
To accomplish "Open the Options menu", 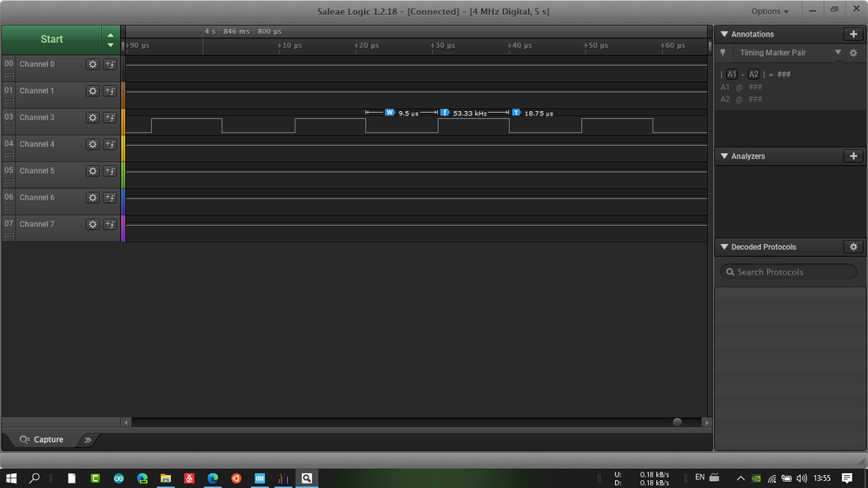I will point(770,11).
